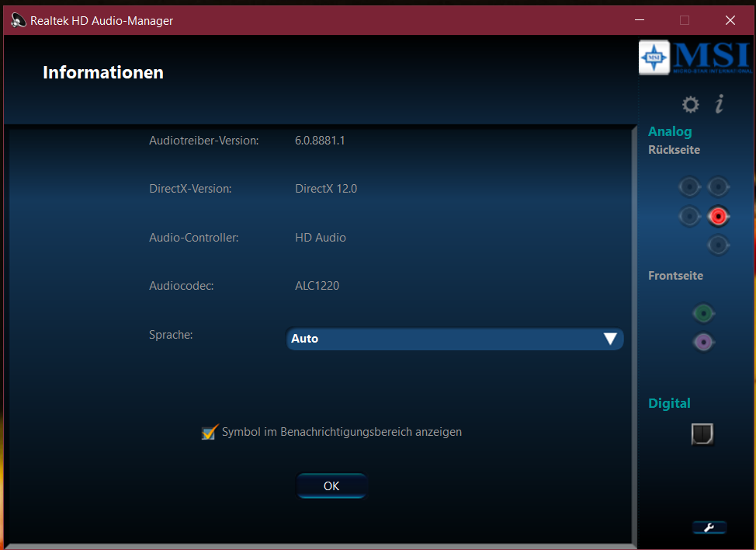756x550 pixels.
Task: Click the white arrow of the Sprache dropdown
Action: [x=610, y=339]
